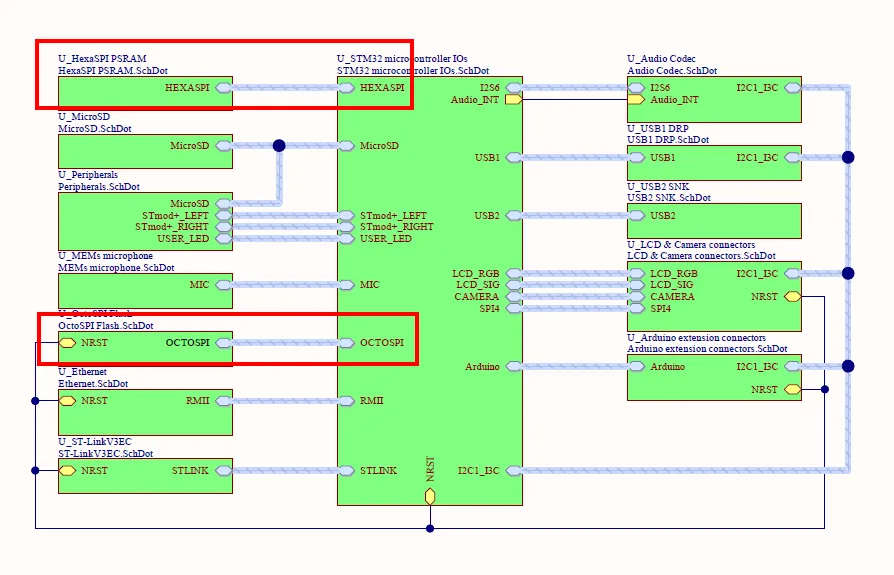
Task: Select LCD_RGB port arrow on STM32 sheet
Action: point(514,274)
